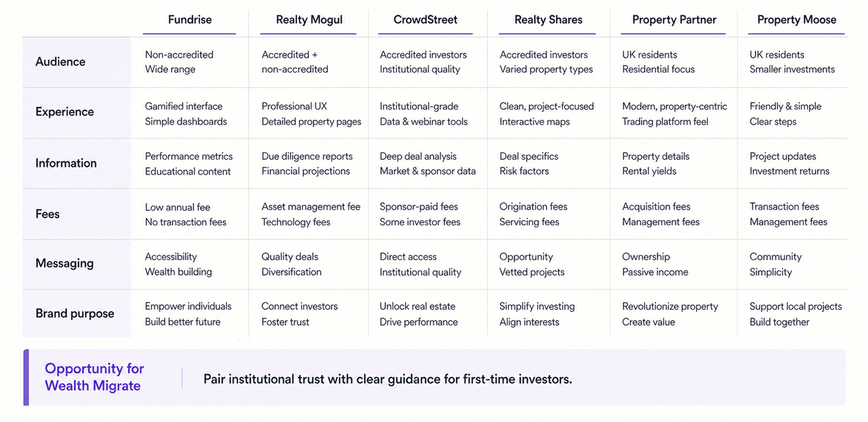Select the Realty Mogul column header
This screenshot has width=868, height=422.
[x=309, y=20]
